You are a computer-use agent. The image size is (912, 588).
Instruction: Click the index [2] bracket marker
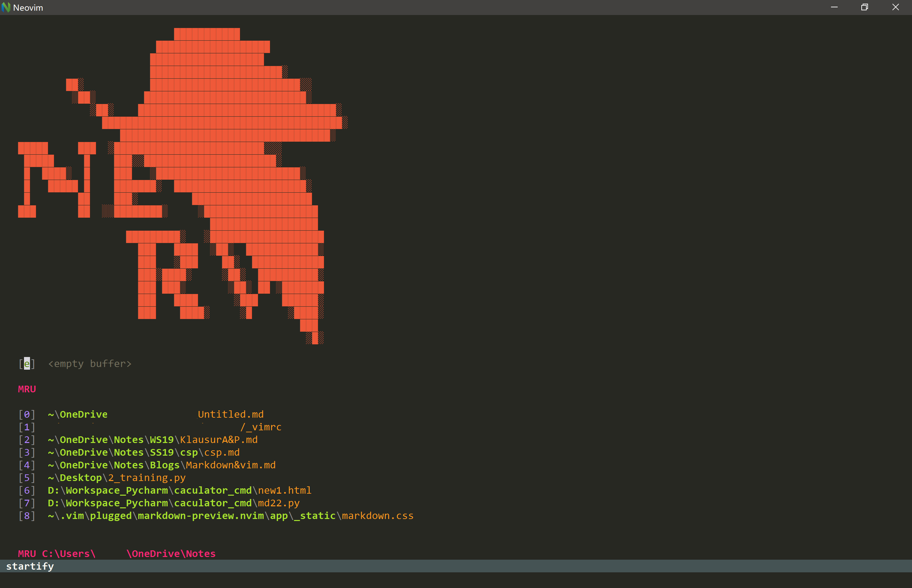[27, 440]
